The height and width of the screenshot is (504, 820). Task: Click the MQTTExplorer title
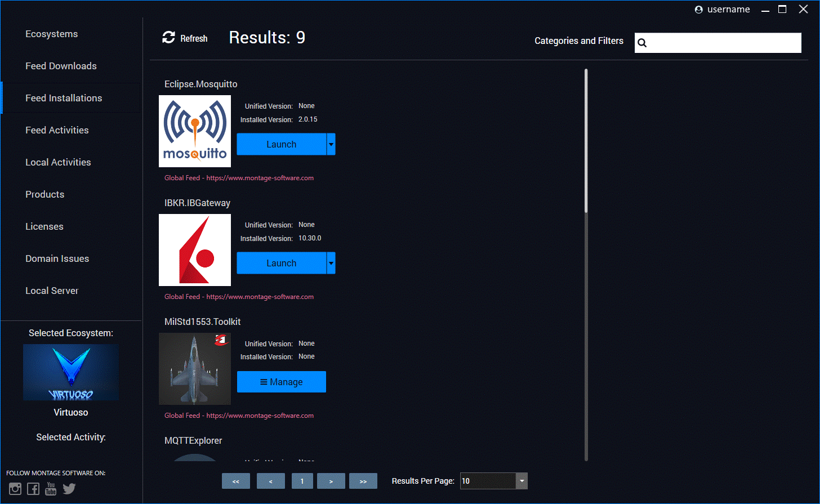pyautogui.click(x=193, y=441)
